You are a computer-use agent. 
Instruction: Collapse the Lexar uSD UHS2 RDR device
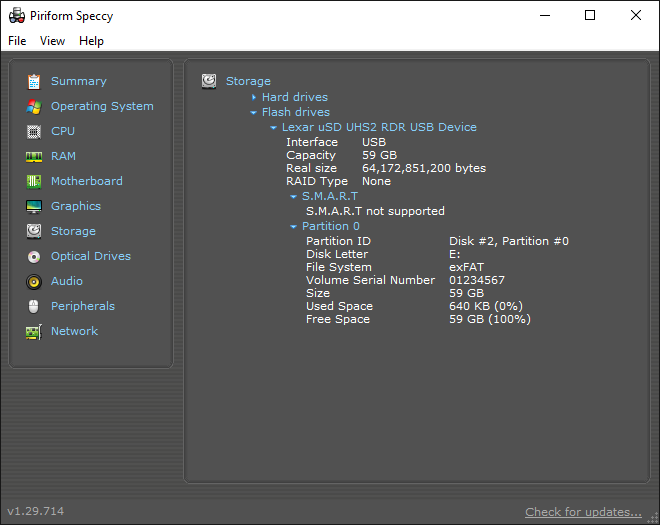pos(273,128)
